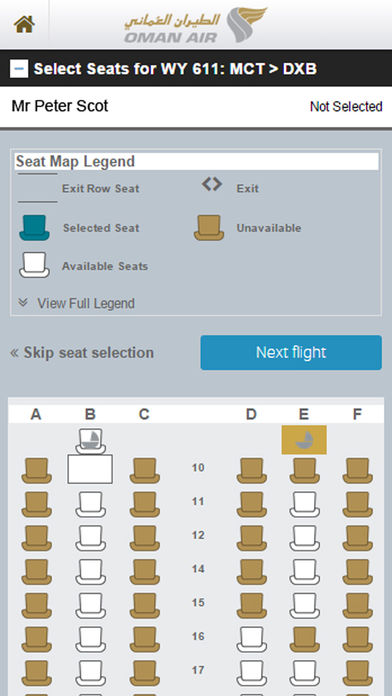
Task: Click the unavailable seat 10A
Action: coord(36,471)
